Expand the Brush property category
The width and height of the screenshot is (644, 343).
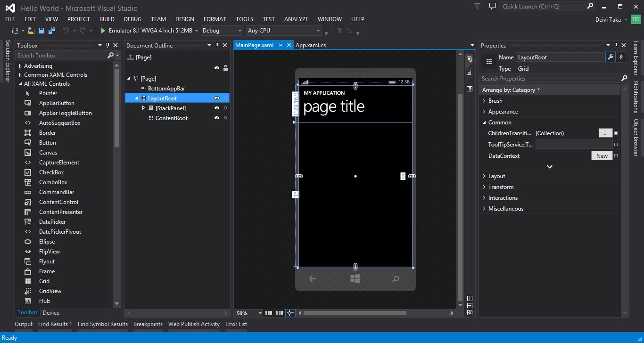(x=484, y=101)
